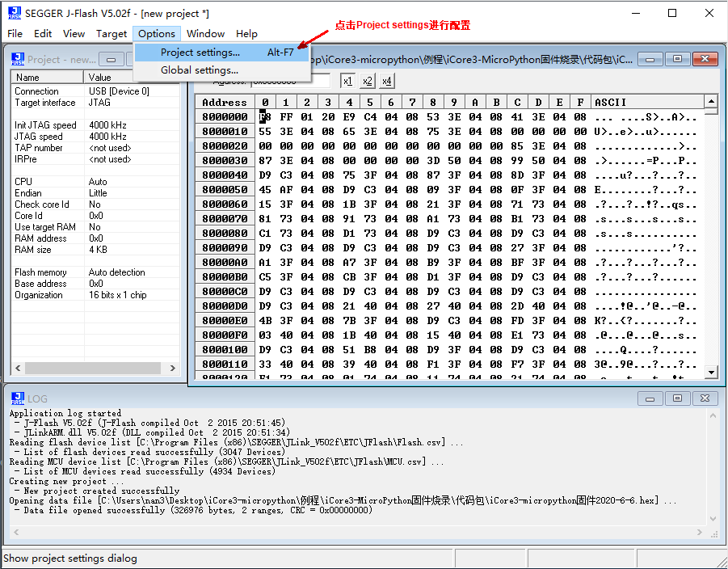Set hex view width to x4
Screen dimensions: 728x569
(387, 81)
